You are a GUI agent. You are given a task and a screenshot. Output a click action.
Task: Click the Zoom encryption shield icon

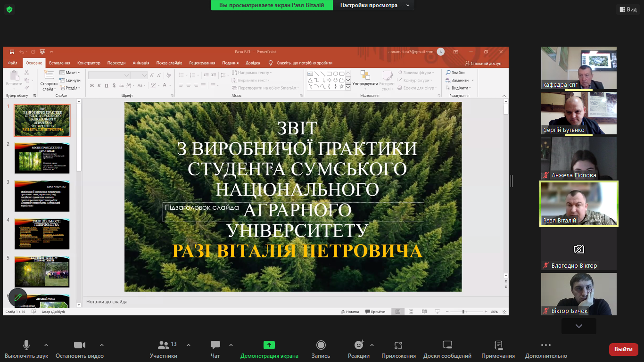pyautogui.click(x=9, y=9)
